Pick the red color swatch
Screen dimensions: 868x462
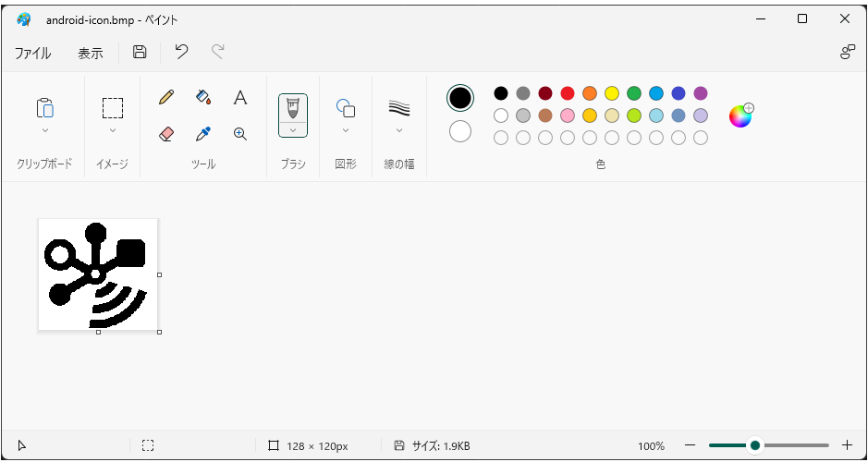(x=568, y=93)
